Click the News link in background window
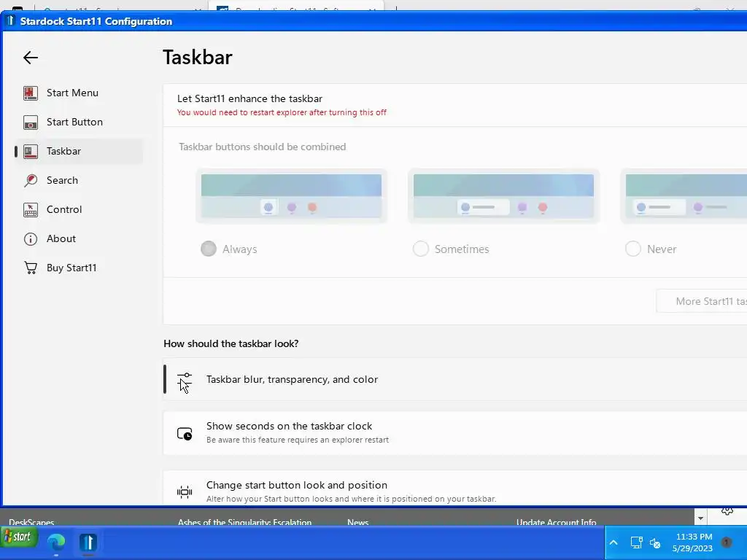This screenshot has width=747, height=560. coord(357,522)
